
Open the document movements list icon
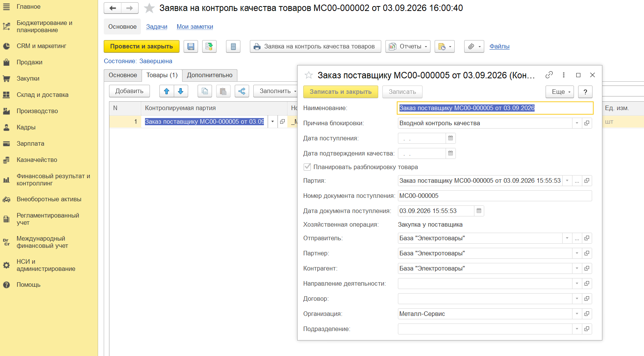pyautogui.click(x=233, y=47)
